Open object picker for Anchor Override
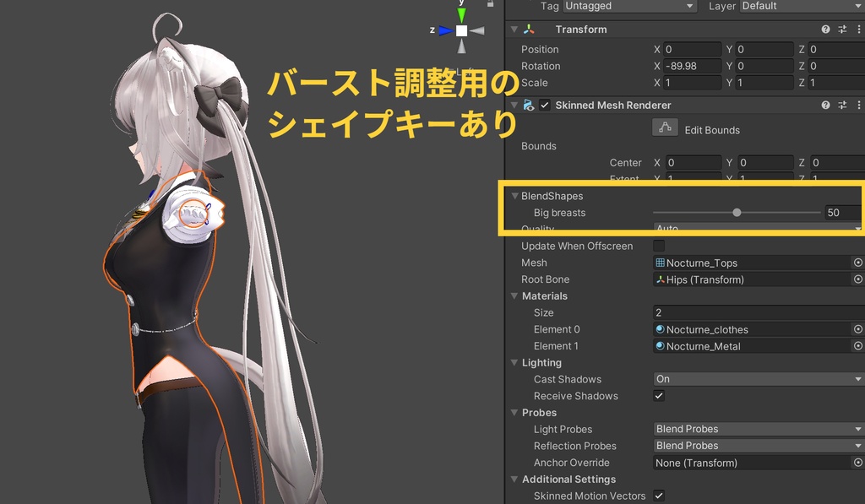 [858, 462]
